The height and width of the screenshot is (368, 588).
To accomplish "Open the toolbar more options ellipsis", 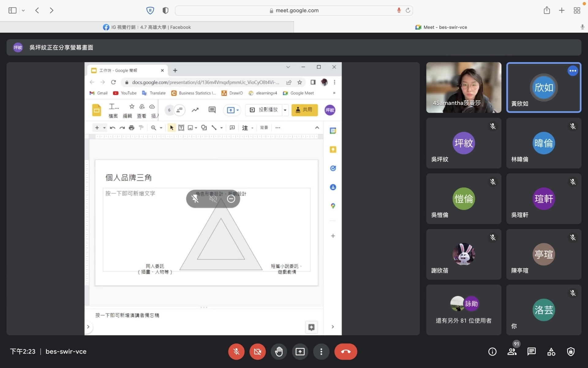I will (278, 128).
